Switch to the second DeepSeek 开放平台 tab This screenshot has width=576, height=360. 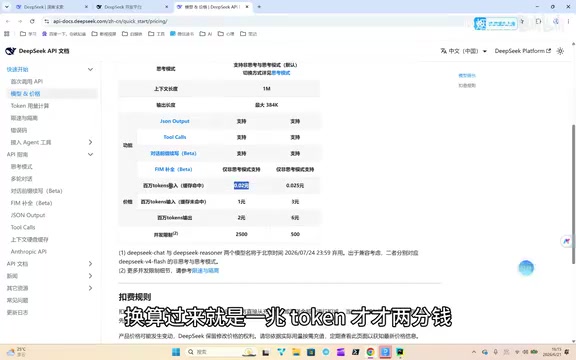(x=132, y=7)
